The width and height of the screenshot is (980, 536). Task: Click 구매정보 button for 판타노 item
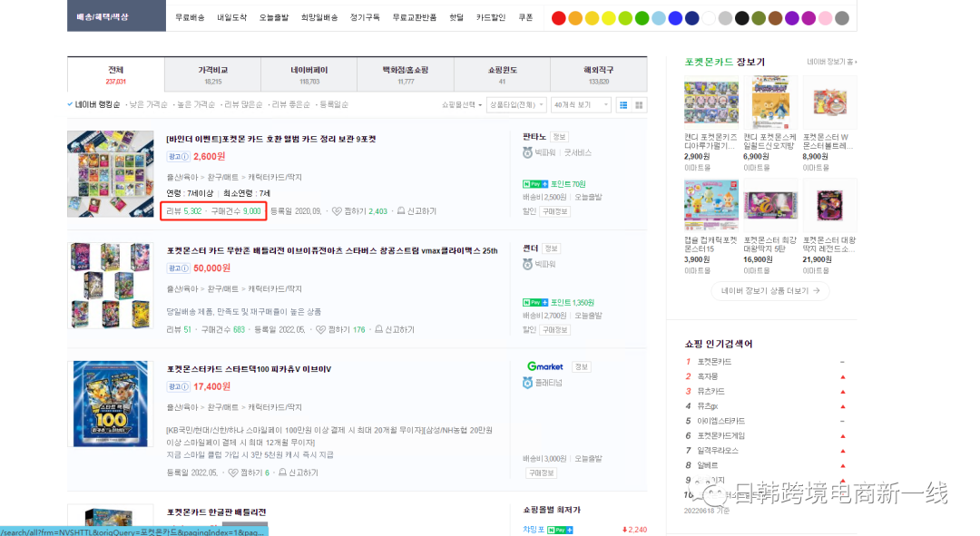[x=555, y=212]
